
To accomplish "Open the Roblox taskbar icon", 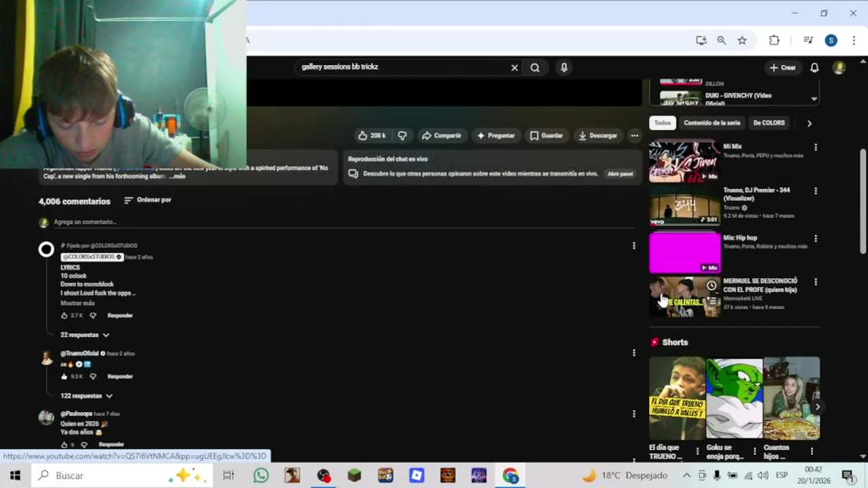I will click(x=416, y=476).
